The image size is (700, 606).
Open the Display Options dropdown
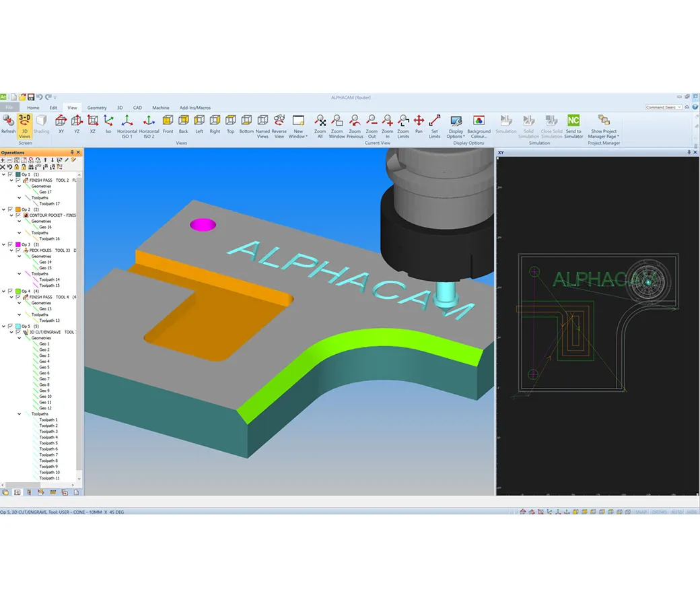[456, 124]
